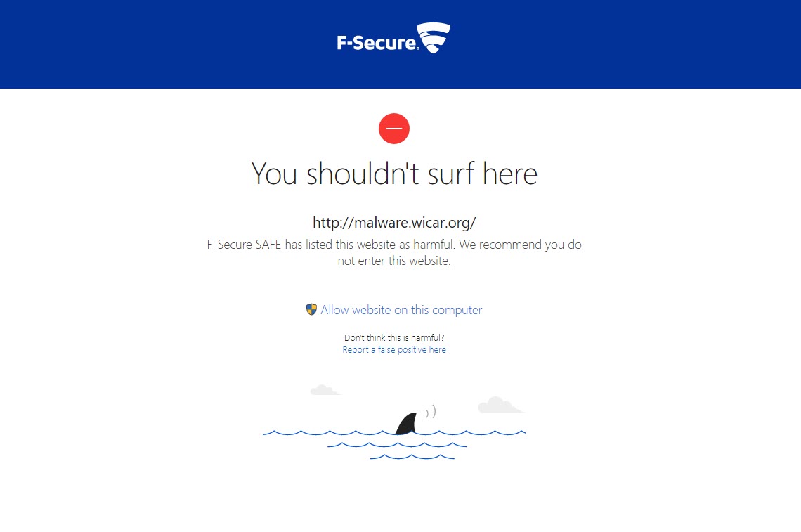The width and height of the screenshot is (801, 532).
Task: Click the black shark fin illustration
Action: pos(407,424)
